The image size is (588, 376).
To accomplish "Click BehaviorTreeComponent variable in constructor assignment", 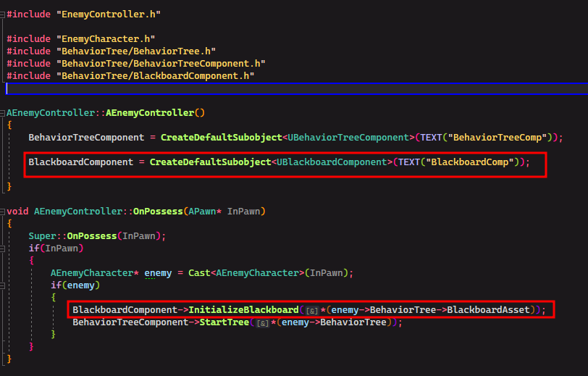I will 86,138.
